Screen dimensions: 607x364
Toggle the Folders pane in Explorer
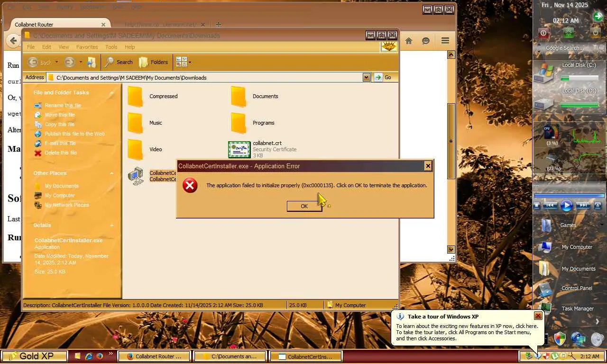point(153,62)
